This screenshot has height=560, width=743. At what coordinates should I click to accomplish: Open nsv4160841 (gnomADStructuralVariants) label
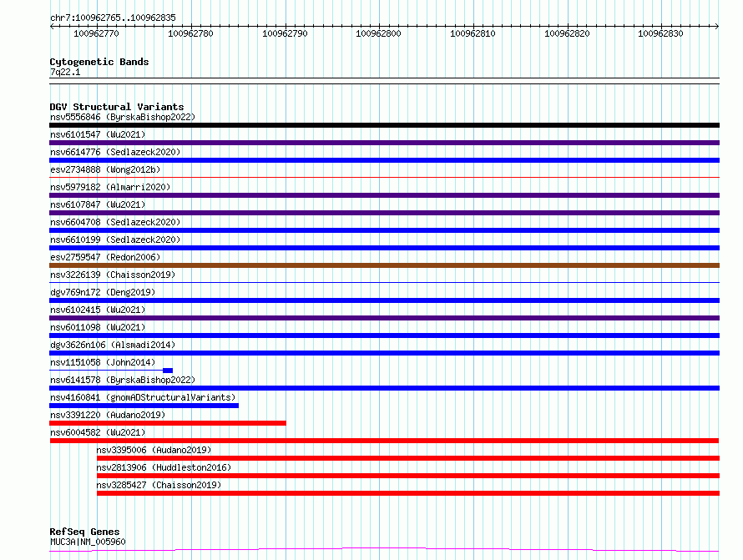pyautogui.click(x=143, y=397)
